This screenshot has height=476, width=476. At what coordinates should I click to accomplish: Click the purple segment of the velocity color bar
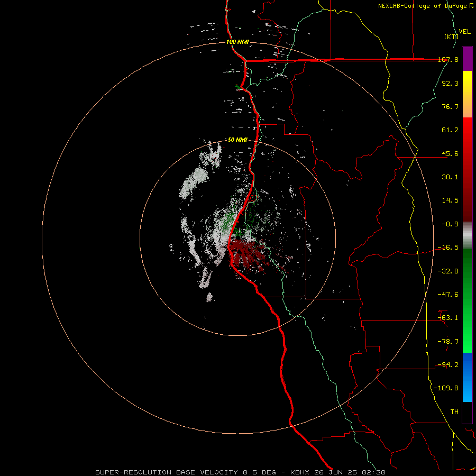(x=467, y=59)
